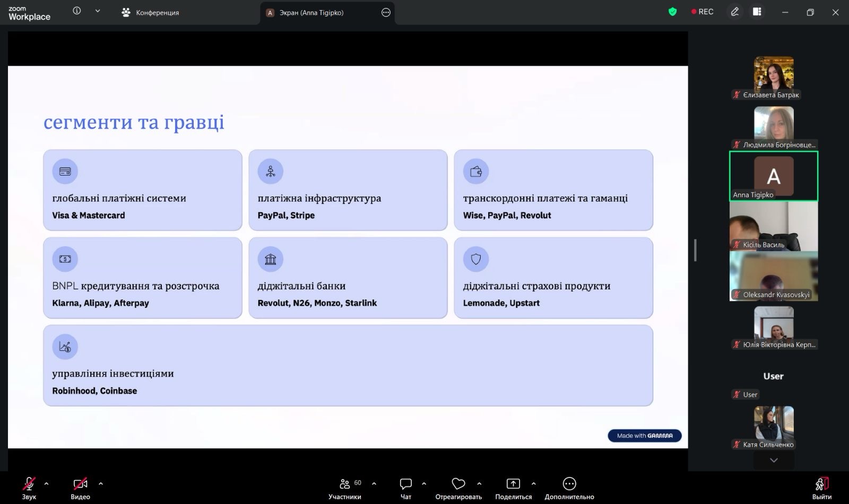This screenshot has height=504, width=849.
Task: Open the Участники participants panel
Action: click(x=345, y=488)
